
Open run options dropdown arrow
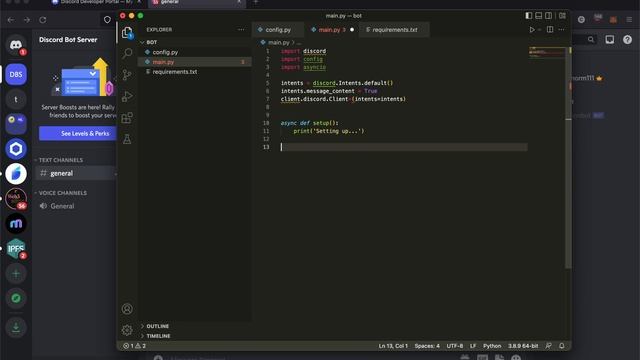[539, 30]
